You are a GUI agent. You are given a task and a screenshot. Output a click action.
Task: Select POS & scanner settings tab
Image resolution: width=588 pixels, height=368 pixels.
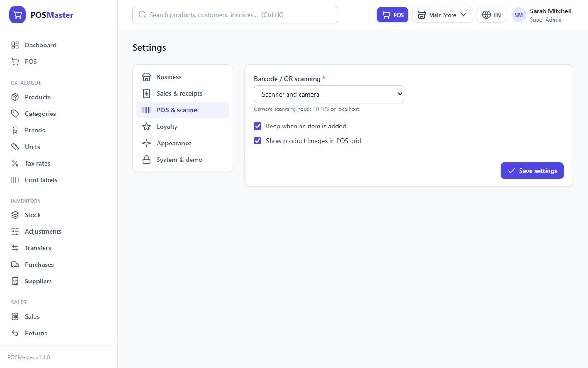(183, 110)
